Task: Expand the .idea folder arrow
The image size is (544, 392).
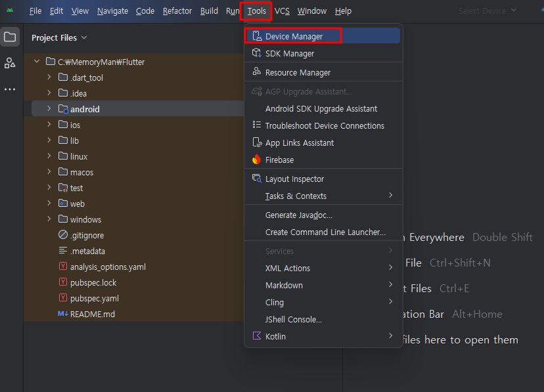Action: 49,93
